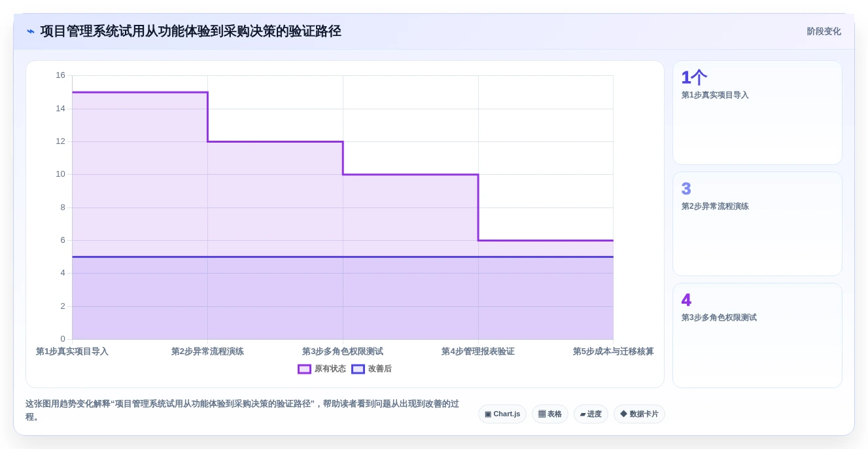Click the y-axis value 0
This screenshot has height=449, width=868.
click(x=63, y=339)
